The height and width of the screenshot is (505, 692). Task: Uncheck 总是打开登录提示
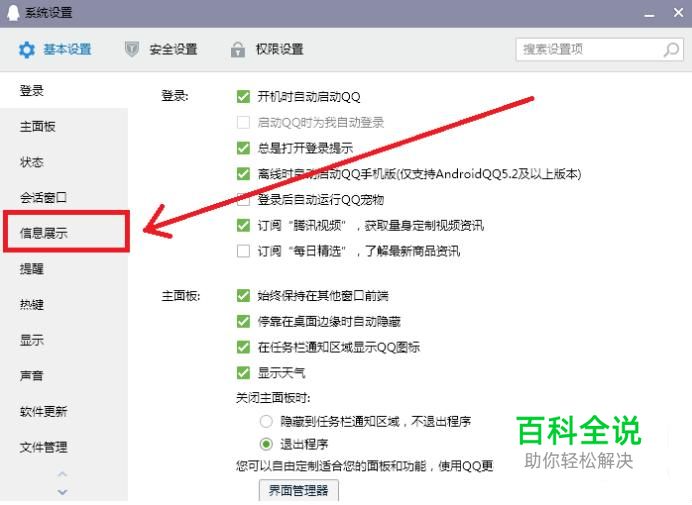coord(243,148)
